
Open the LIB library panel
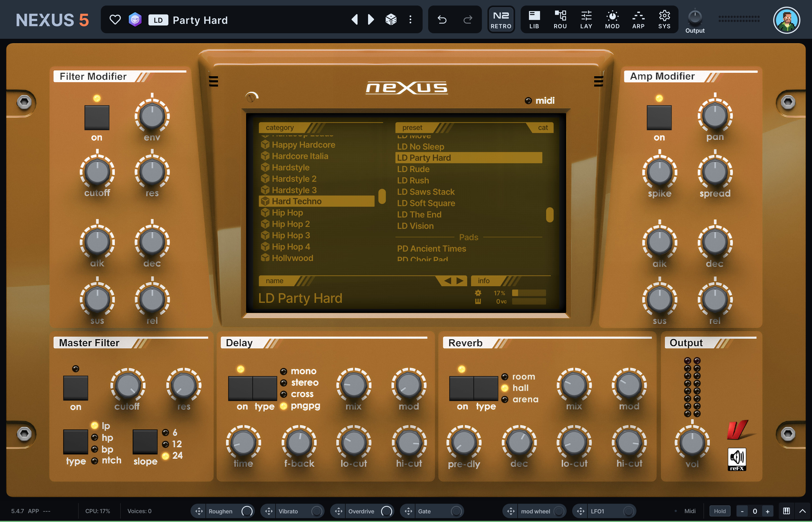point(534,19)
